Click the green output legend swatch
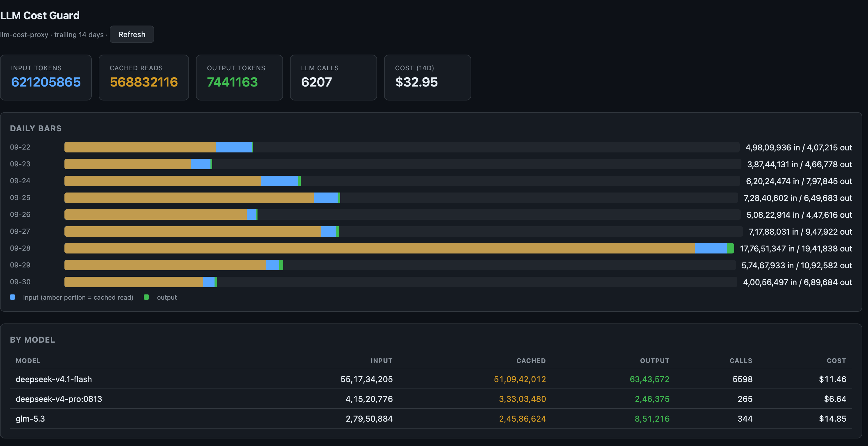Image resolution: width=868 pixels, height=446 pixels. tap(146, 297)
